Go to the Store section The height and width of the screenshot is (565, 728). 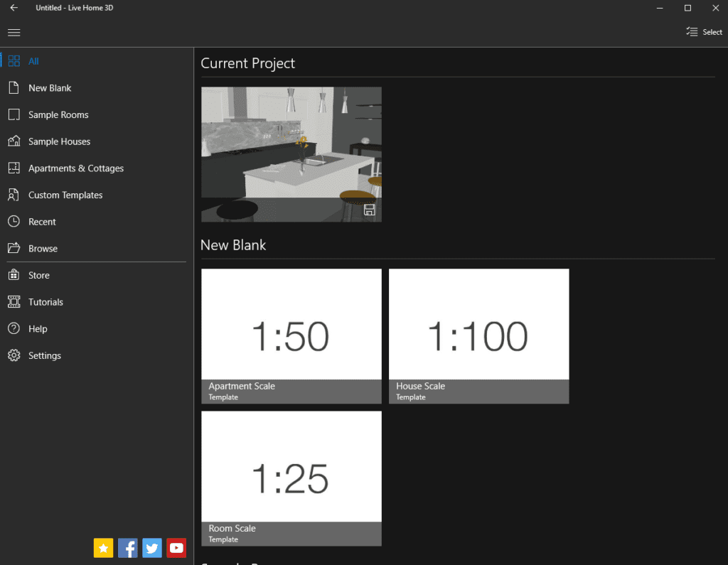pos(97,275)
